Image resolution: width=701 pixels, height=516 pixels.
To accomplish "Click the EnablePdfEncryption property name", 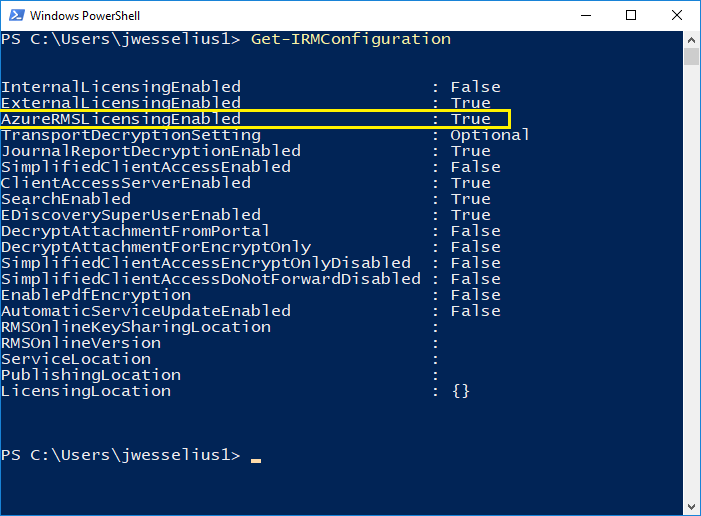I will coord(96,295).
